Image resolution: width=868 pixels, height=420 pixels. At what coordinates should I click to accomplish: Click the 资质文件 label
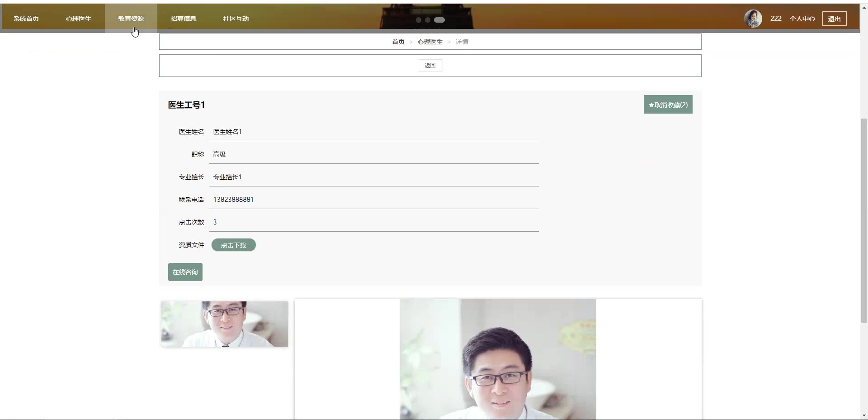[191, 245]
